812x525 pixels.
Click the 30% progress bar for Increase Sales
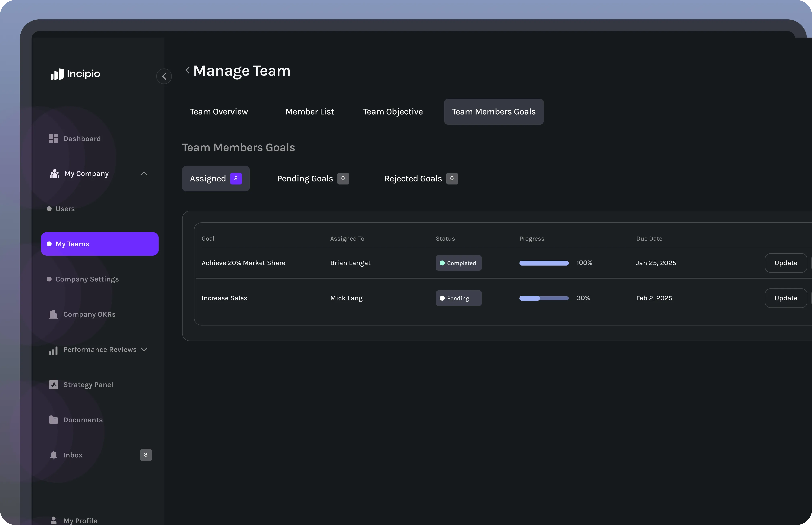pyautogui.click(x=544, y=298)
